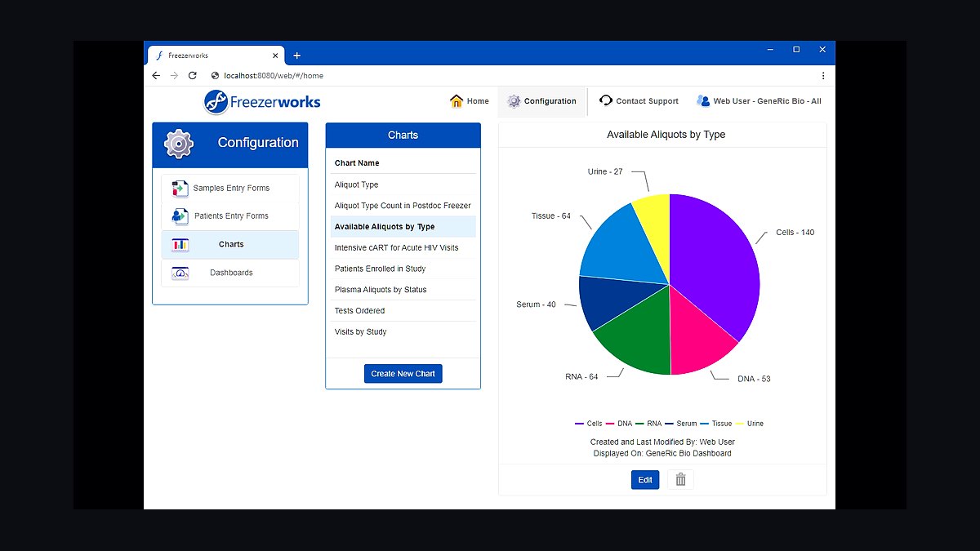
Task: Click the Configuration gear icon in navbar
Action: [x=514, y=101]
